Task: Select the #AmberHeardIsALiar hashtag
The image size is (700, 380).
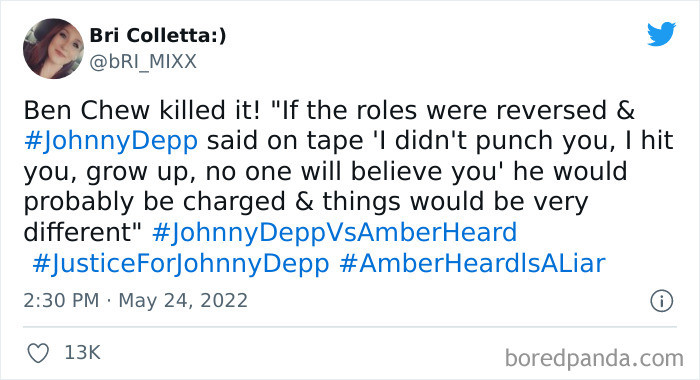Action: point(472,263)
